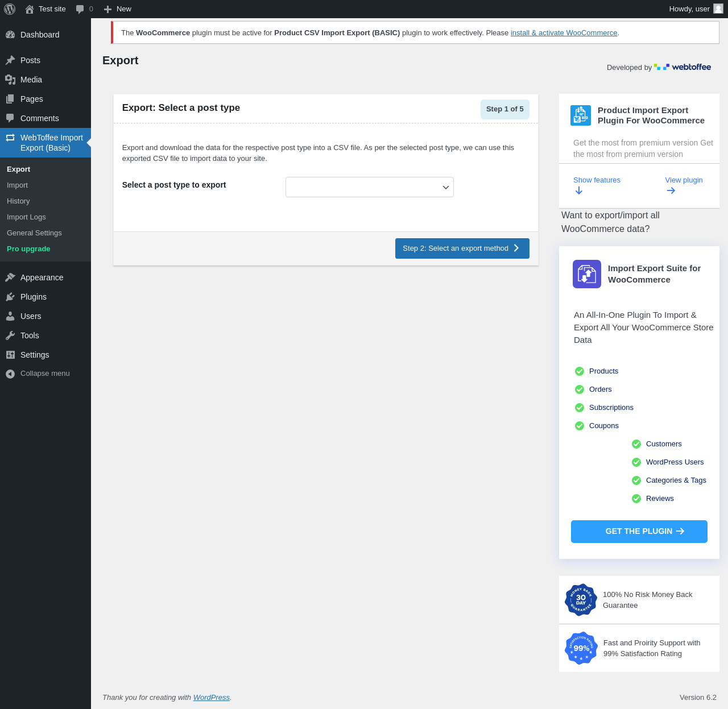This screenshot has width=728, height=709.
Task: Click the Import Export Suite purple icon
Action: pos(587,274)
